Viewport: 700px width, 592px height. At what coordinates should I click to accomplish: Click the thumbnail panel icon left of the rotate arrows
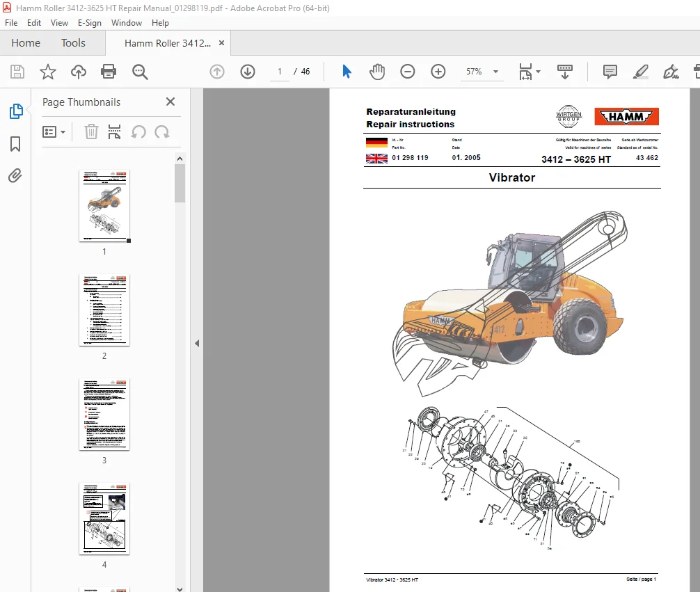point(114,132)
